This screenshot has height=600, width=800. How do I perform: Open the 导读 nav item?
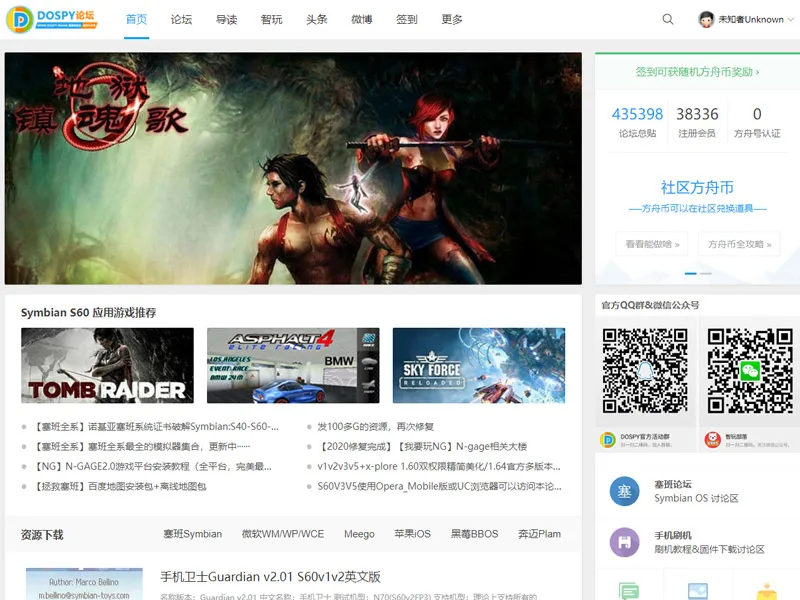[227, 19]
